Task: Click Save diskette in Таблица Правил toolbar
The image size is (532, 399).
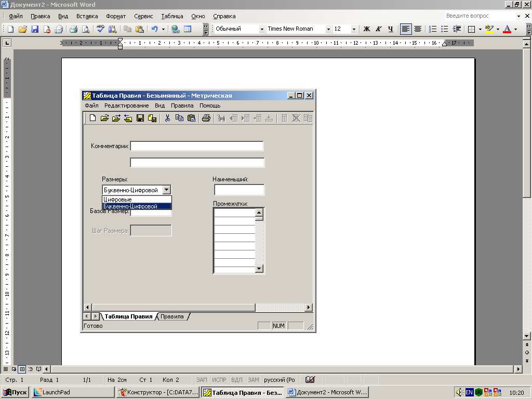Action: (140, 118)
